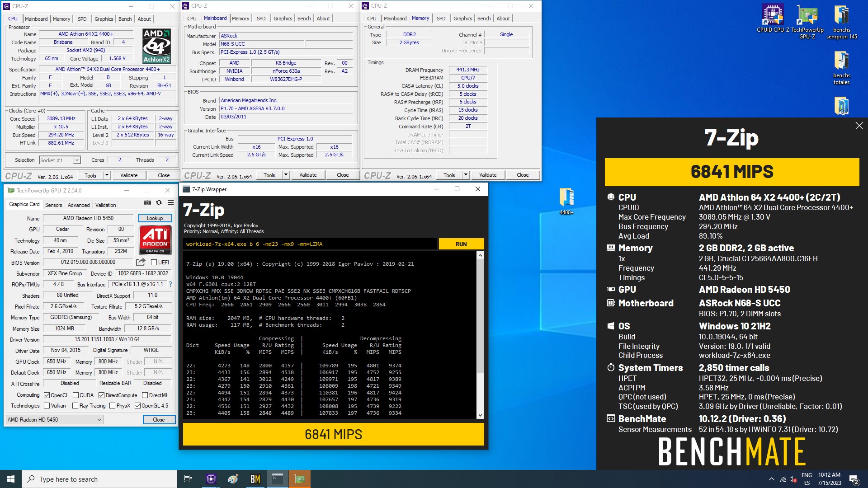The width and height of the screenshot is (868, 488).
Task: Open the taskbar clock showing 10:12 AM
Action: [829, 479]
